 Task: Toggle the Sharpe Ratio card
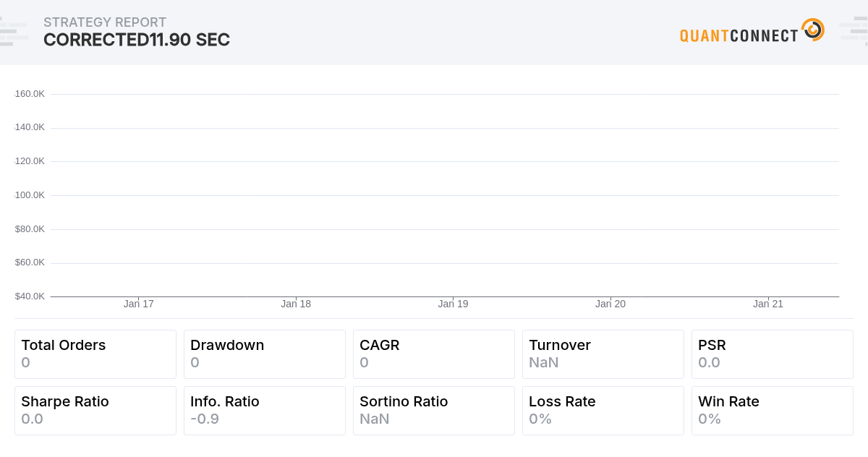95,410
